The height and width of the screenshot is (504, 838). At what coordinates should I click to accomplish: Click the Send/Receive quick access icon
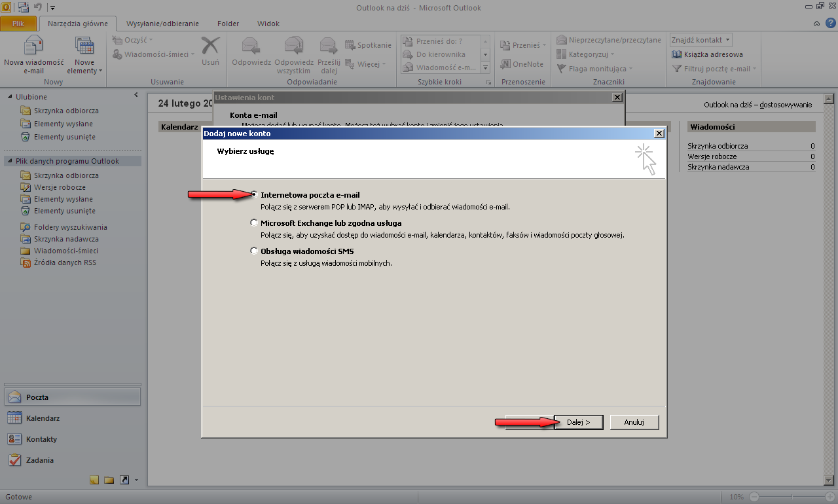click(24, 8)
